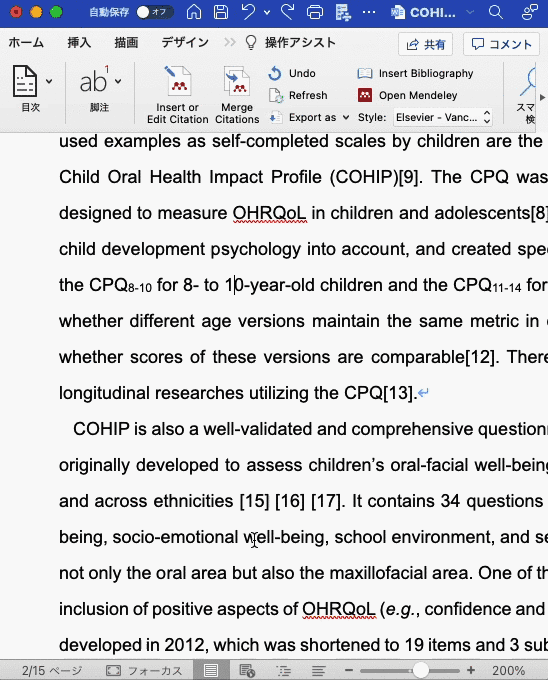Open the Home icon in title bar
Screen dimensions: 548x680
[194, 12]
